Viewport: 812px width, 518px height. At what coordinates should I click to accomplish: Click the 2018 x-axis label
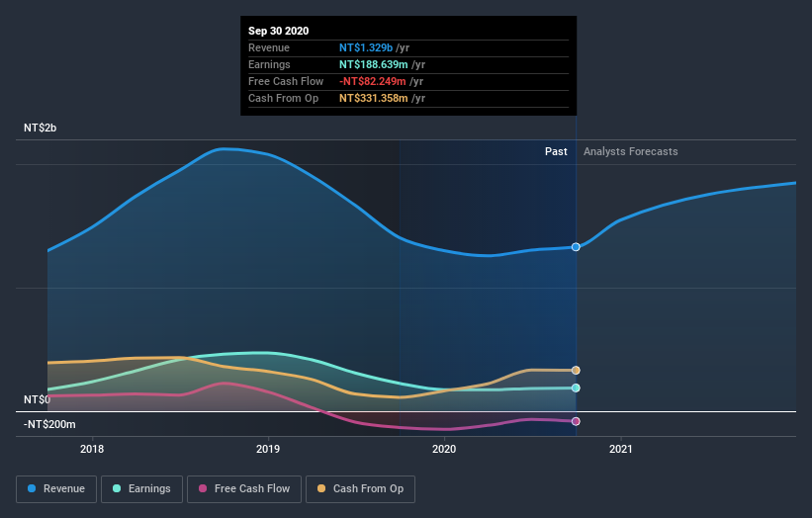92,449
